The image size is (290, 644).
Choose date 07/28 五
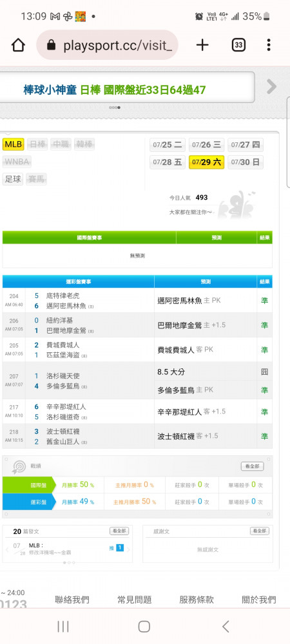[x=167, y=162]
